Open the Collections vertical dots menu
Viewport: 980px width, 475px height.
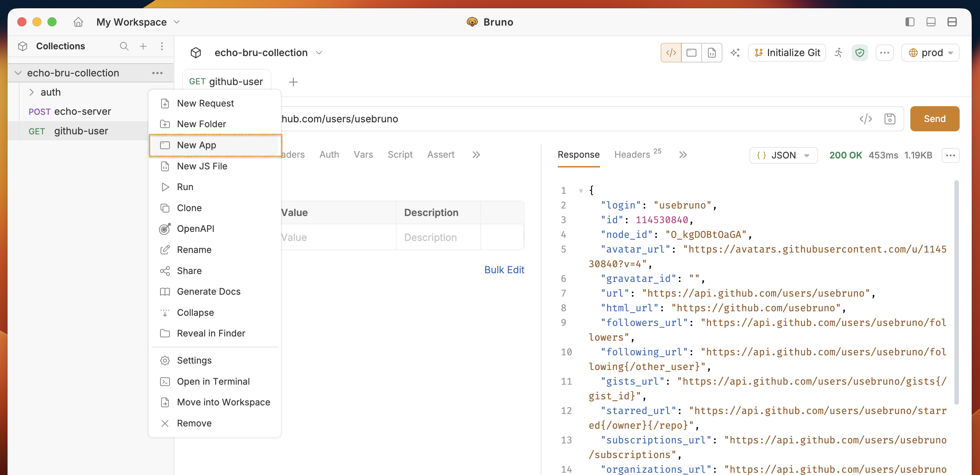pyautogui.click(x=162, y=46)
